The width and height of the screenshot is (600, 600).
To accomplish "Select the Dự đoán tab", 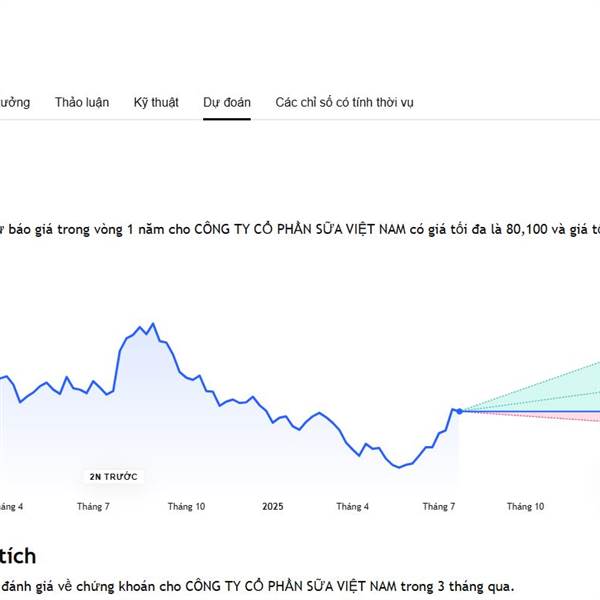I will pos(227,102).
